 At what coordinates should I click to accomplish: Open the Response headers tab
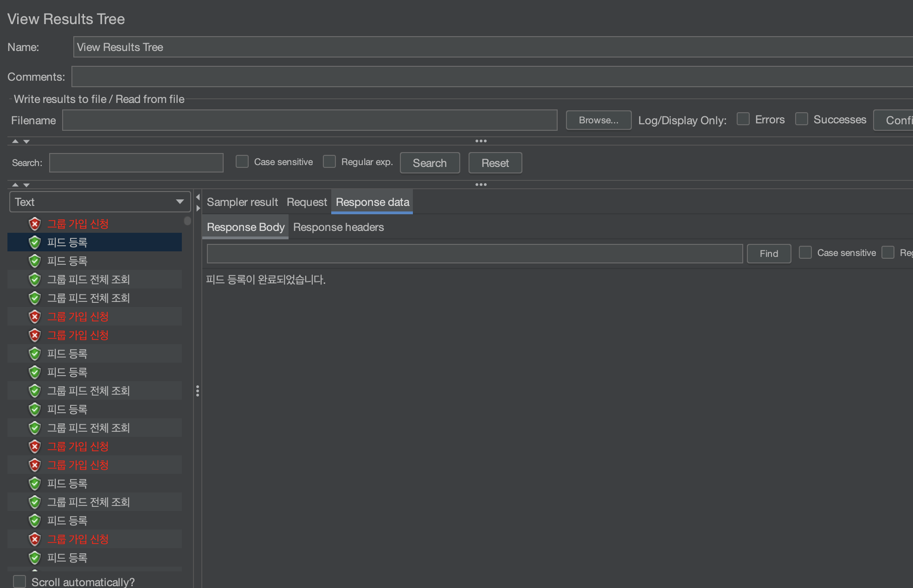pos(338,227)
